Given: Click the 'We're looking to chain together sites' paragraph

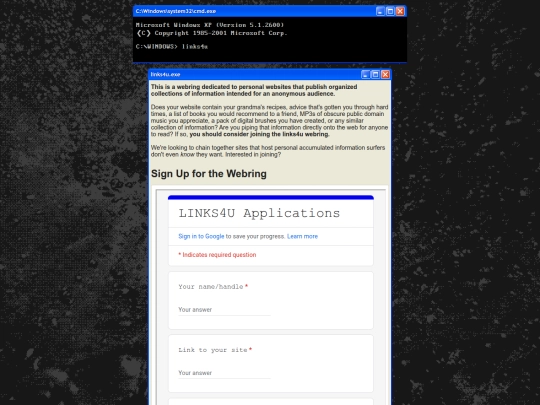Looking at the screenshot, I should pos(268,151).
